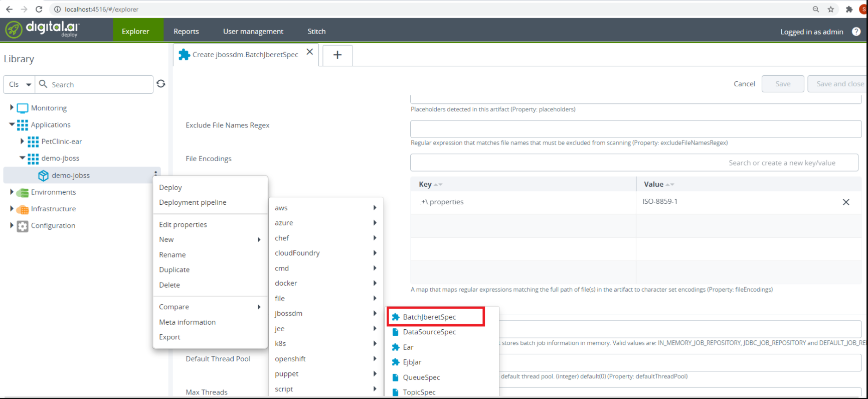Open browser extensions puzzle icon

coord(849,9)
